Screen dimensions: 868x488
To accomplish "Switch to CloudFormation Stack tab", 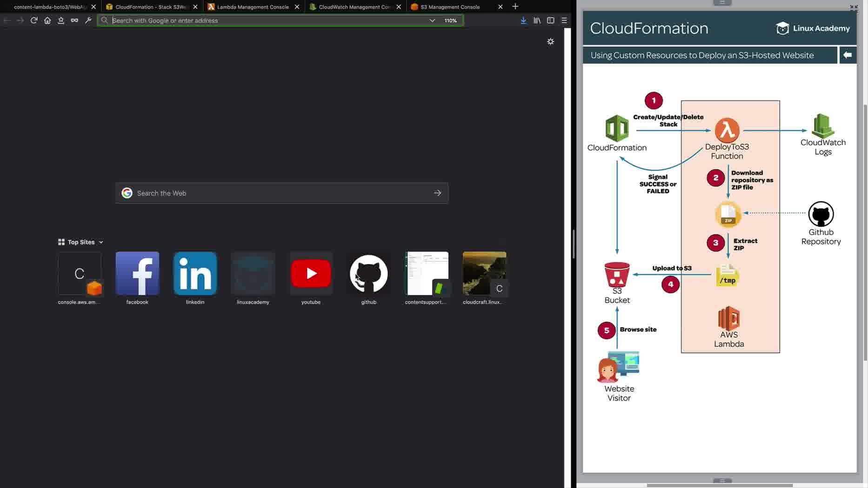I will [152, 7].
